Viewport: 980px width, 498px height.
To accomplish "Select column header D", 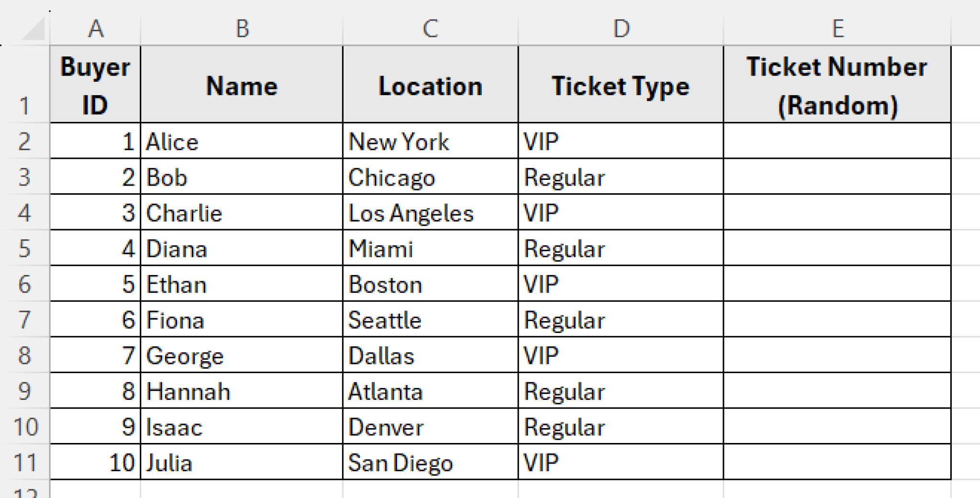I will [621, 28].
